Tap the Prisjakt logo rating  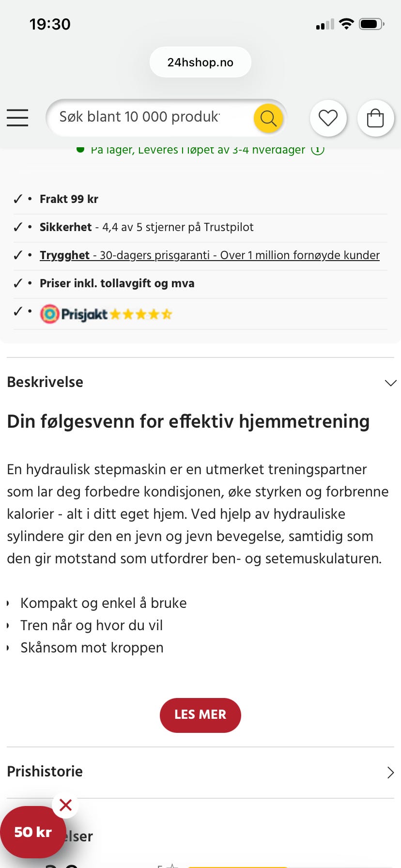74,314
